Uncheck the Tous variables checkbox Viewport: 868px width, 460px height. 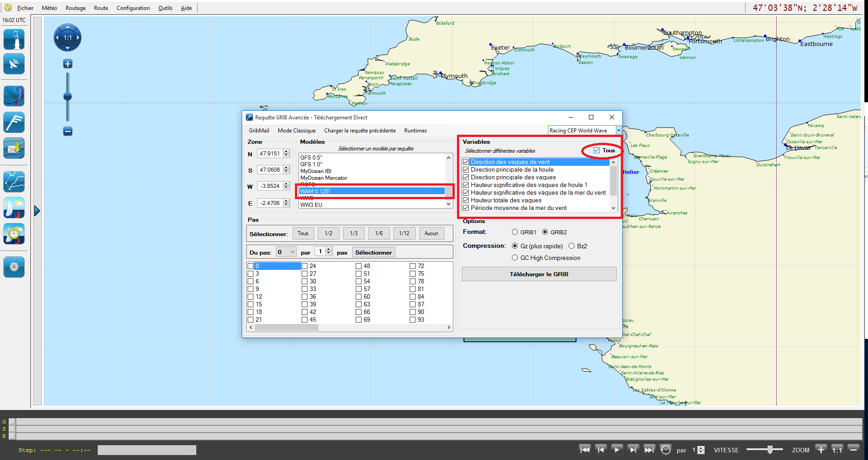tap(597, 150)
